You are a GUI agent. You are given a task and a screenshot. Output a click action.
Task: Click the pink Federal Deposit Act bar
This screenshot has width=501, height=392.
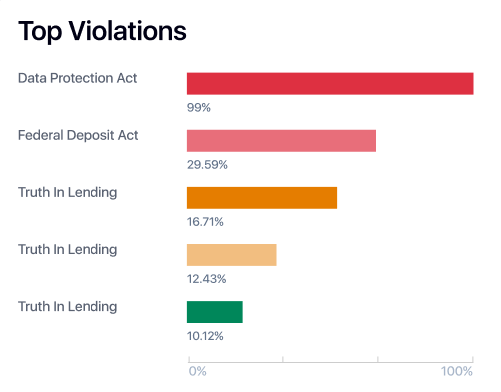click(x=281, y=141)
